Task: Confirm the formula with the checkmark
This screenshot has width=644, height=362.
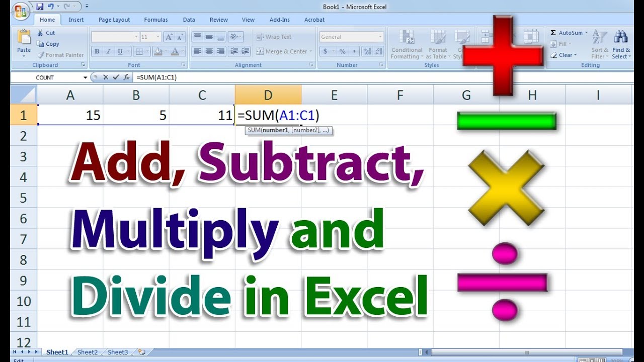Action: (x=116, y=77)
